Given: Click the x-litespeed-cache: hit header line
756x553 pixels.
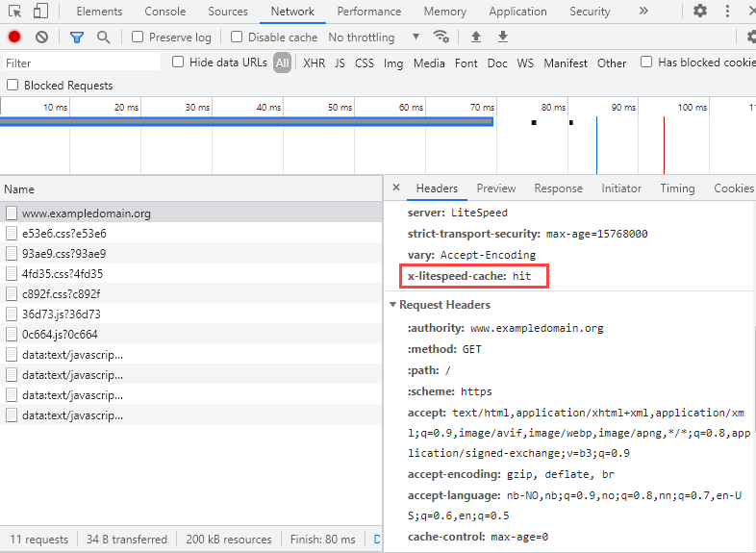Looking at the screenshot, I should click(469, 276).
